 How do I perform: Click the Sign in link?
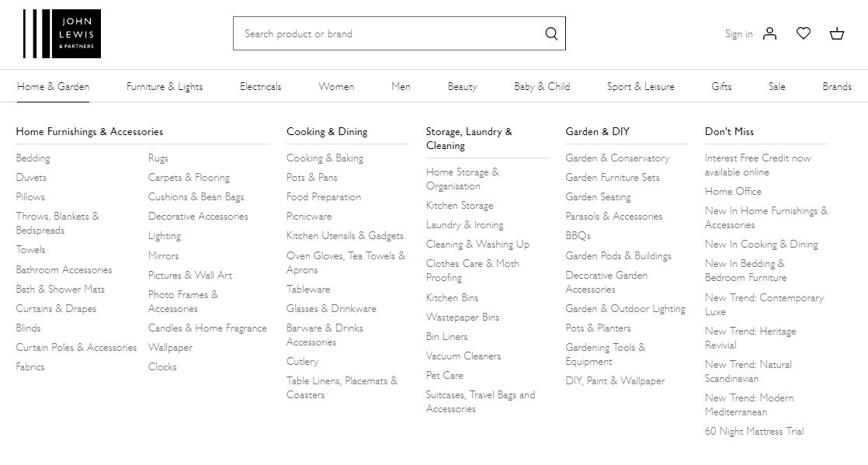(x=739, y=34)
